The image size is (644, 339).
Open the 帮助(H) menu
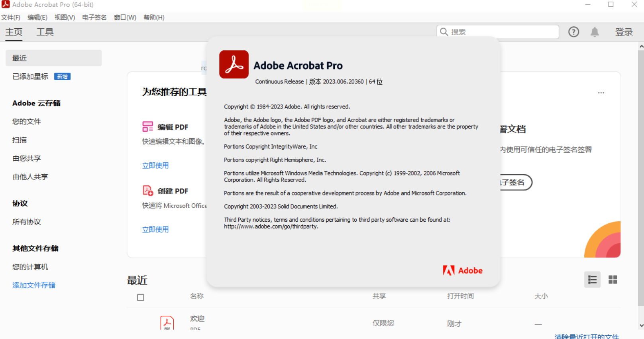coord(154,18)
